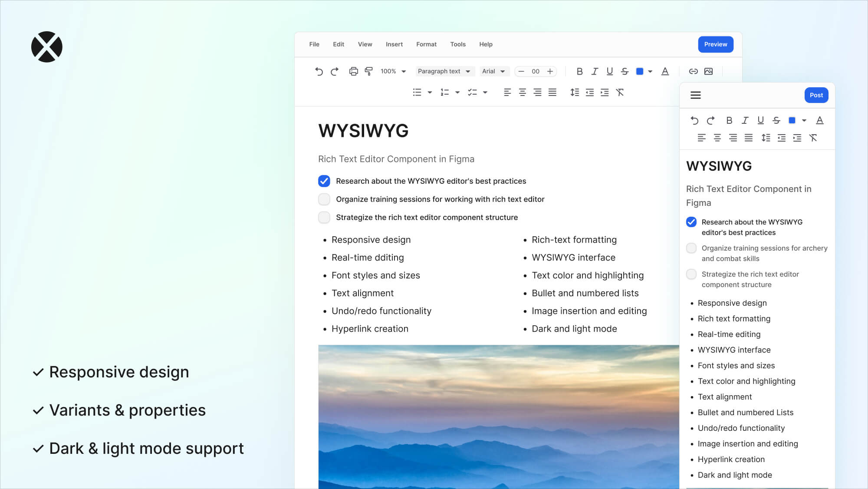Click the Strikethrough formatting icon

pyautogui.click(x=625, y=71)
